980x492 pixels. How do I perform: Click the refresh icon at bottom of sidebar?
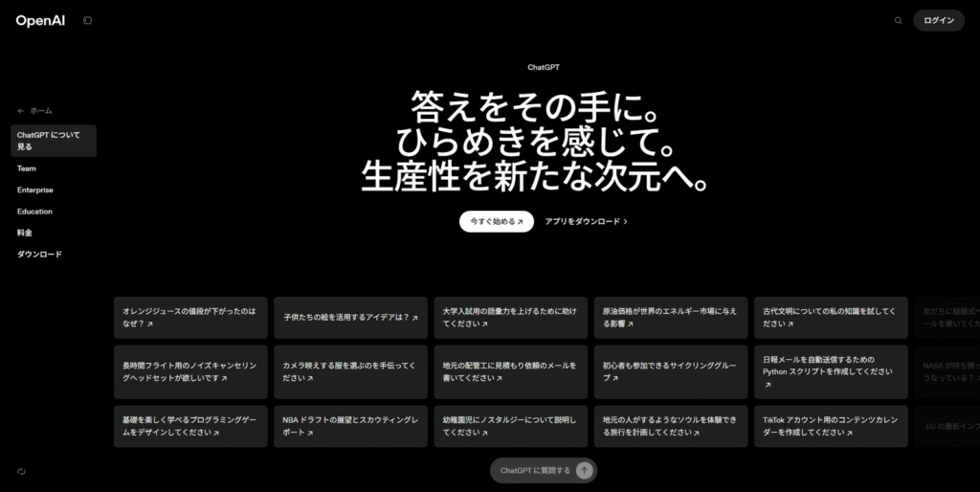pyautogui.click(x=22, y=472)
